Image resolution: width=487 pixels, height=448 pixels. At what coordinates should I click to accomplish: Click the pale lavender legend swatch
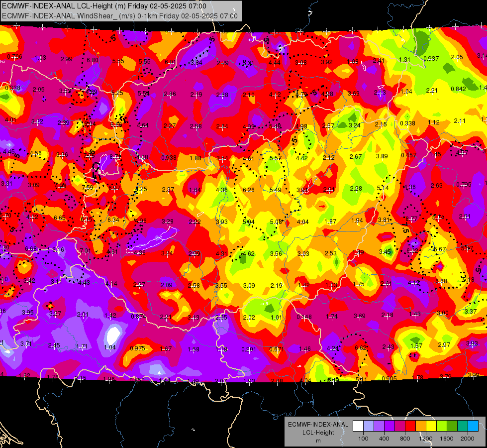(368, 426)
